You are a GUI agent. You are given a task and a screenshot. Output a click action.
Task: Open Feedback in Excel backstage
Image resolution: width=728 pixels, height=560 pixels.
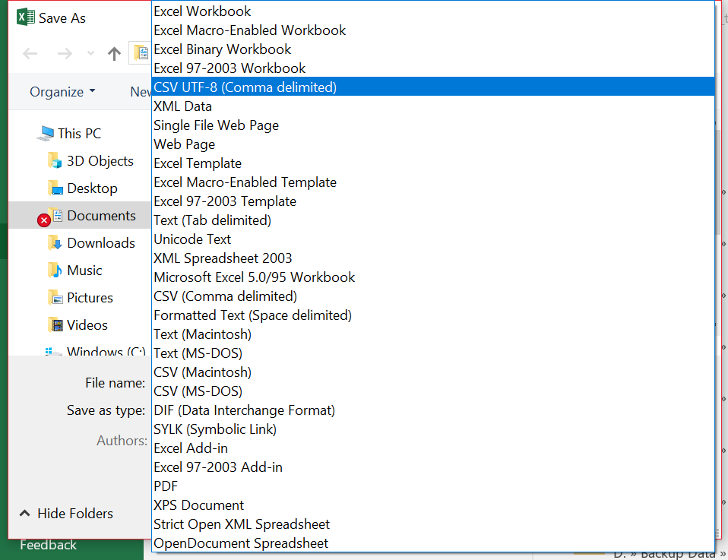coord(49,545)
